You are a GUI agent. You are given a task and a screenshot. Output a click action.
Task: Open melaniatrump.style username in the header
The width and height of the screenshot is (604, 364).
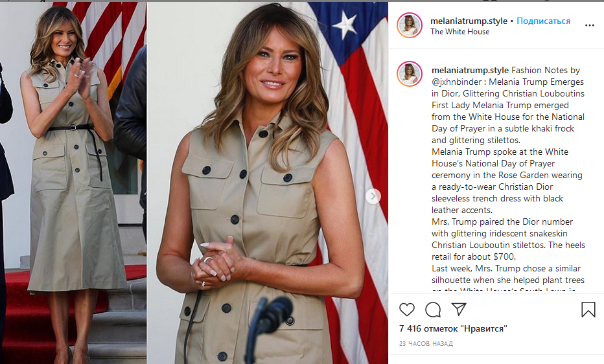coord(469,21)
